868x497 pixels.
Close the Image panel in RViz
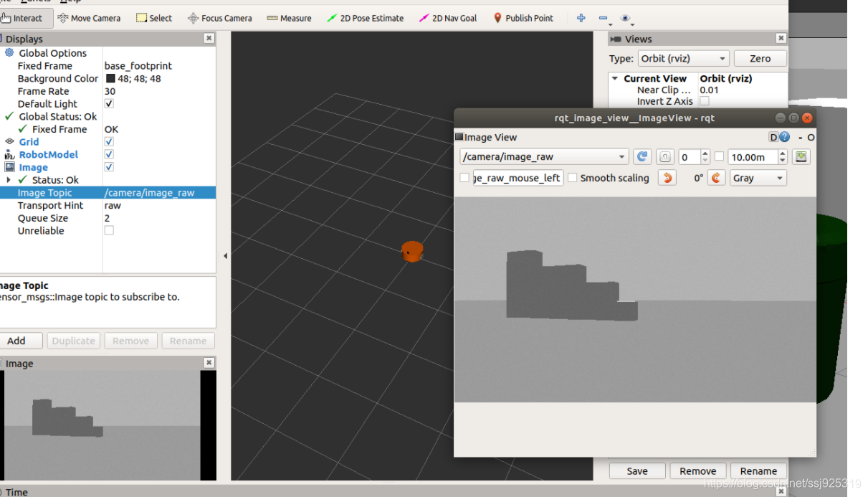point(208,364)
